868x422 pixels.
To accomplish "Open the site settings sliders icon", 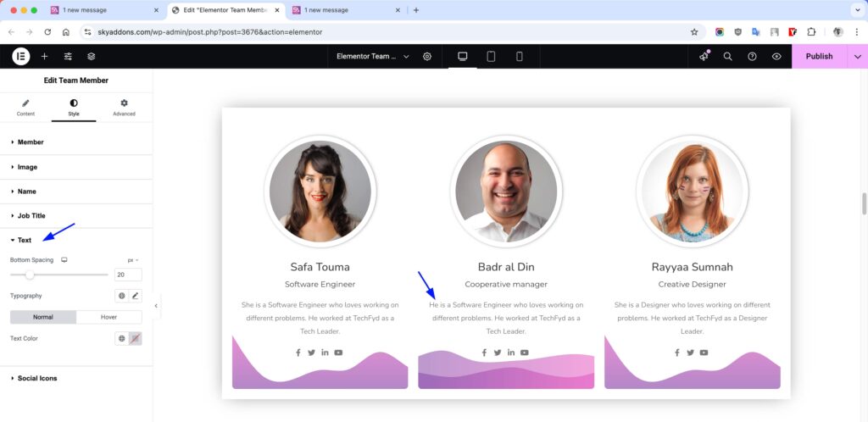I will pos(68,57).
